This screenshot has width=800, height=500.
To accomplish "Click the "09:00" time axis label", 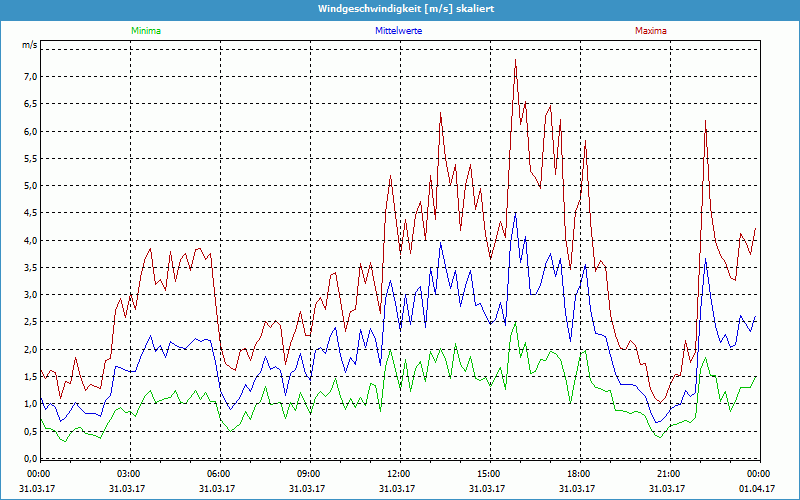I will coord(308,474).
